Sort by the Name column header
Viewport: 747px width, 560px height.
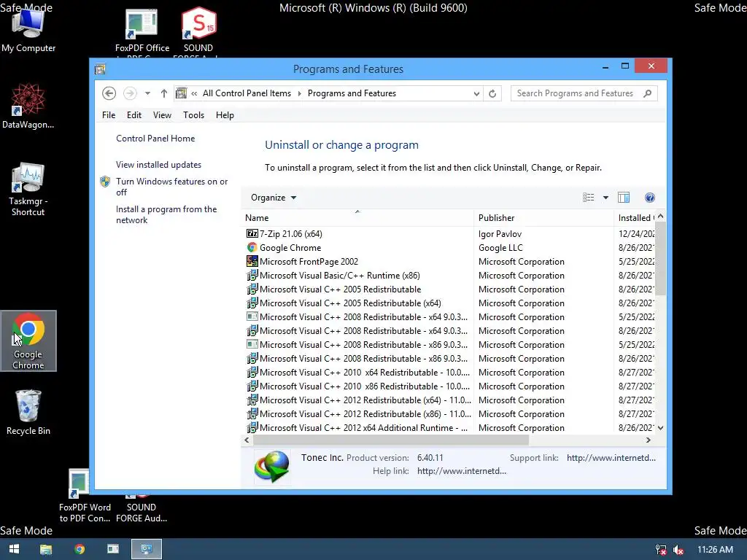[x=357, y=217]
